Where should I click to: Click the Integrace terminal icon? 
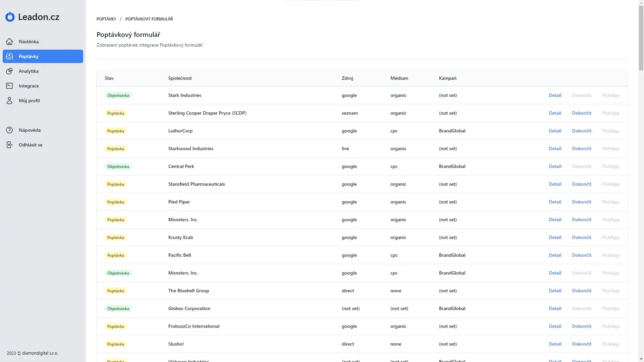tap(9, 86)
